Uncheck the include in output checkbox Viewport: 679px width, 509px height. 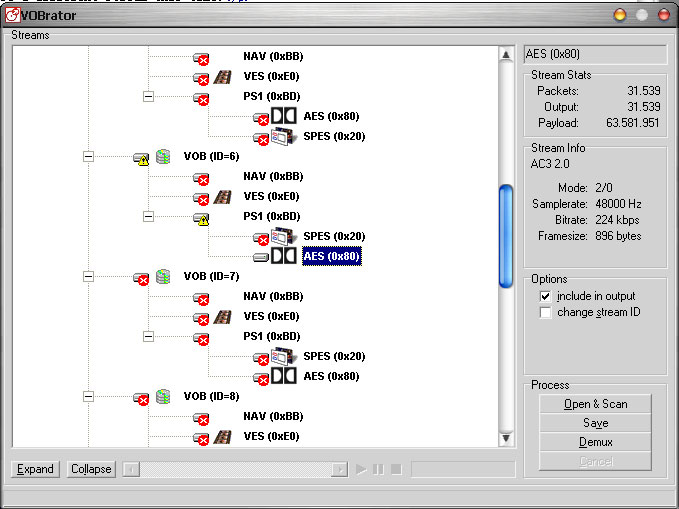tap(545, 296)
